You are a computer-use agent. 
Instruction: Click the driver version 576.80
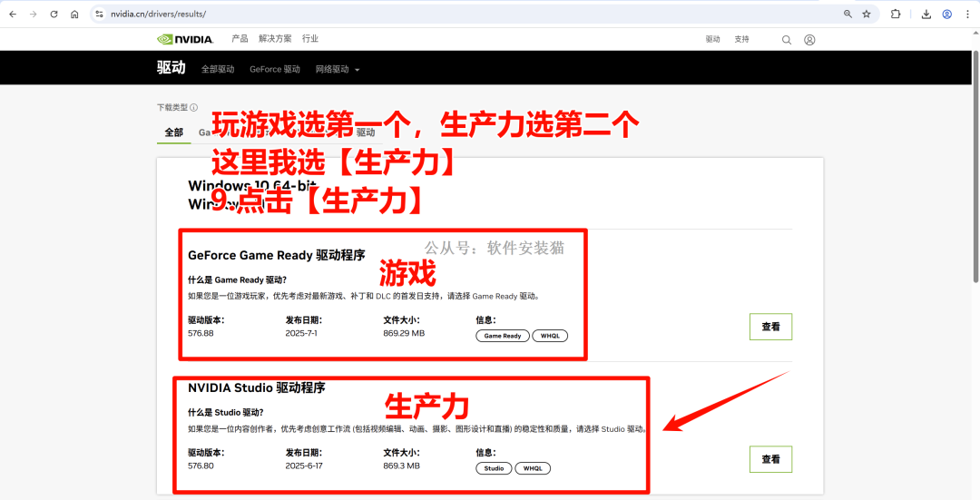pyautogui.click(x=201, y=466)
